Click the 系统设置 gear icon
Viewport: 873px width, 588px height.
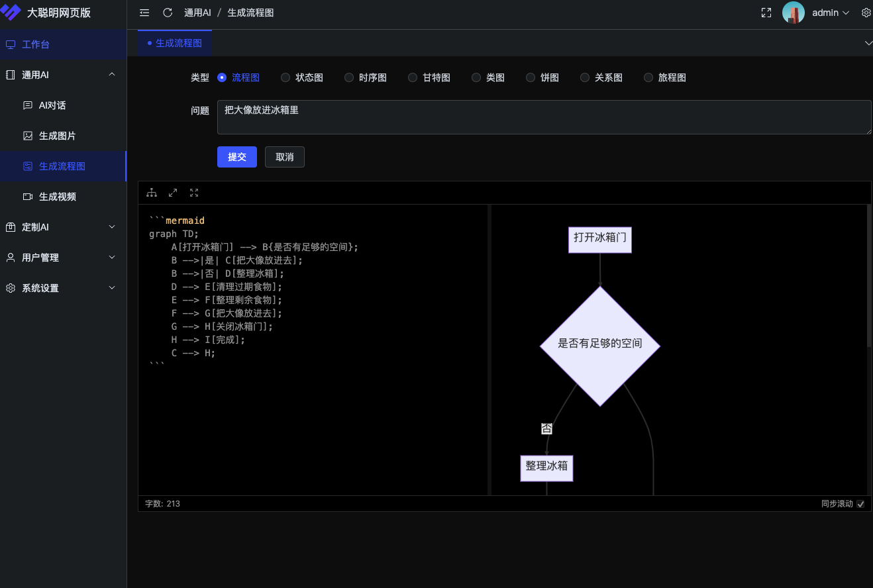11,288
